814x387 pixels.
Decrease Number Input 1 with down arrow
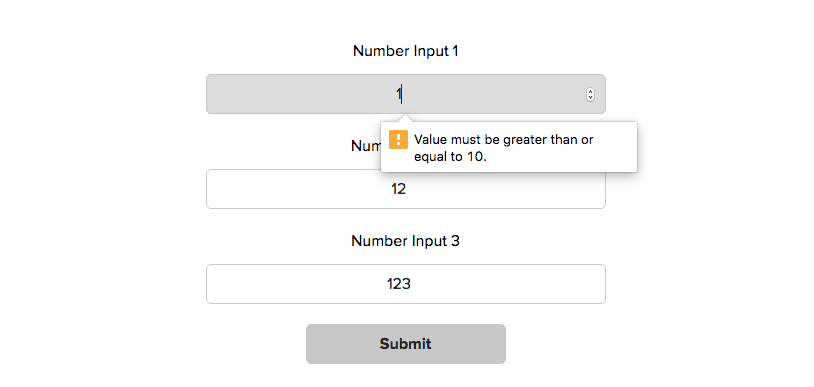590,97
